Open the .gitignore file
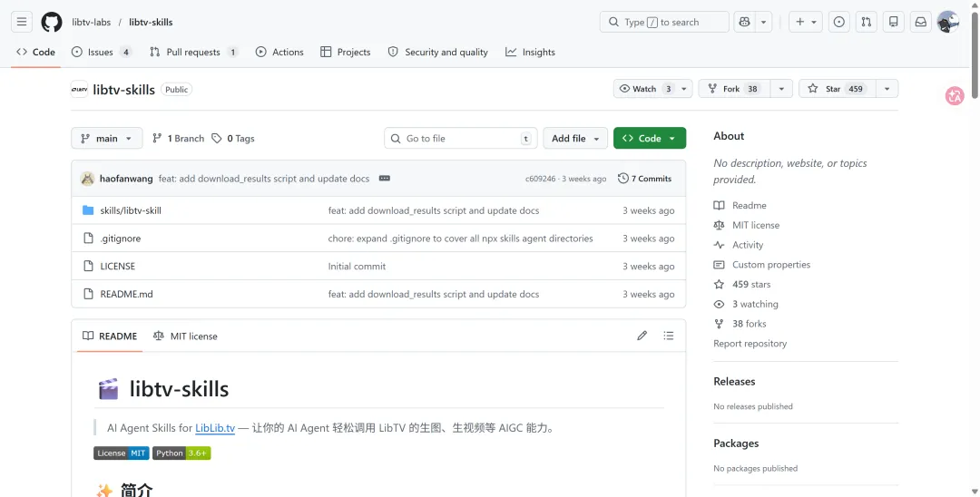The height and width of the screenshot is (497, 980). point(121,239)
